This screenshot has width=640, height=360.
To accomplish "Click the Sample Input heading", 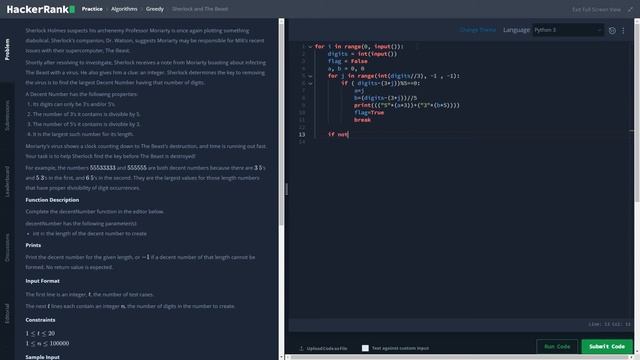I will (x=42, y=357).
